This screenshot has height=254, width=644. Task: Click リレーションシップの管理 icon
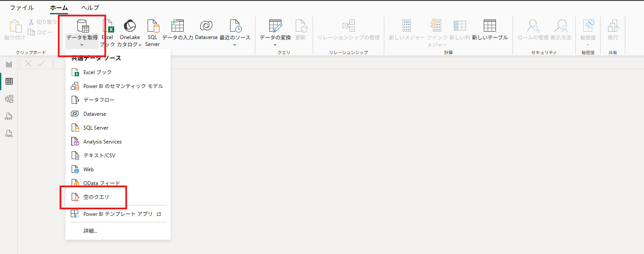(349, 26)
